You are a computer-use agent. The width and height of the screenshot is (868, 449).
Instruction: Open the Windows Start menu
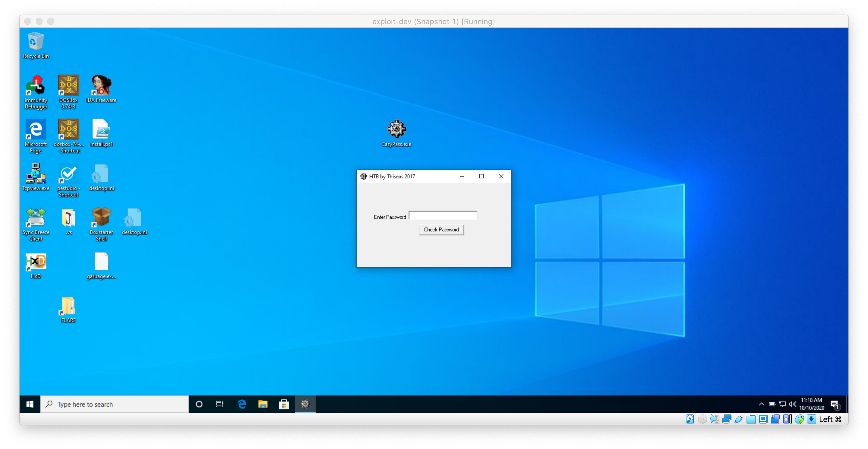[30, 404]
